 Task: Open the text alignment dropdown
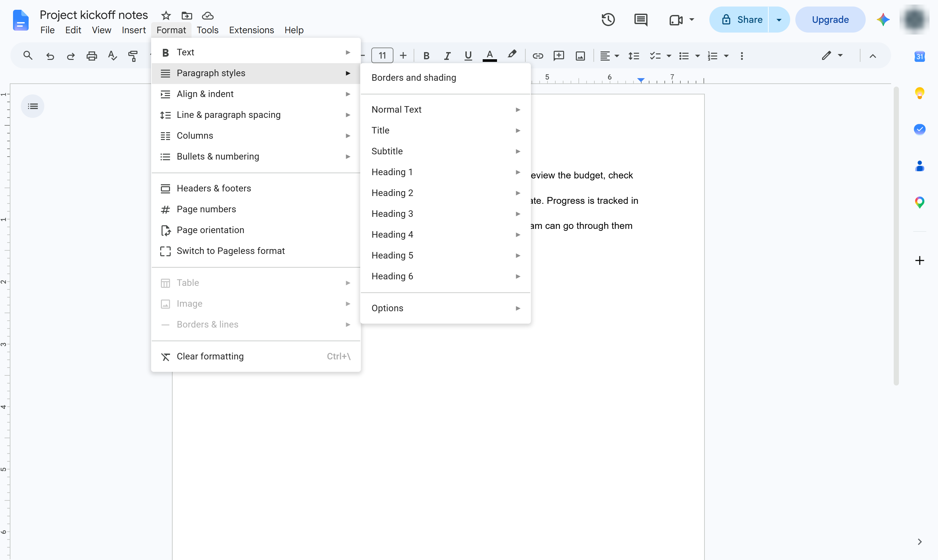[x=609, y=56]
